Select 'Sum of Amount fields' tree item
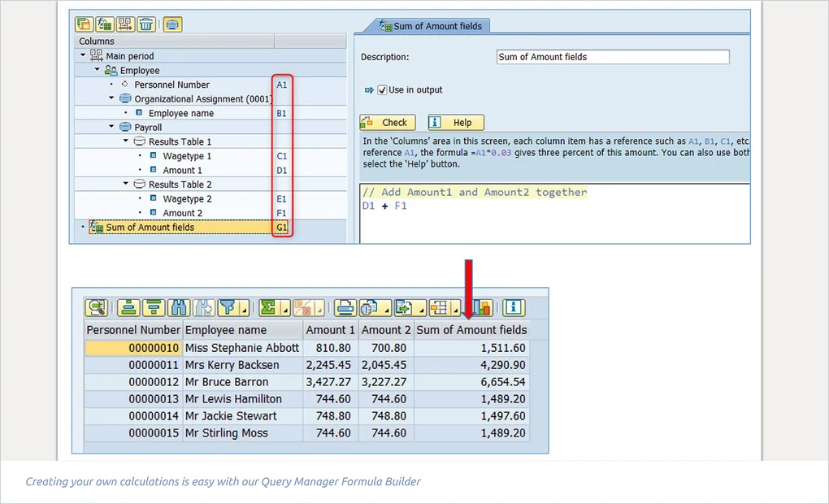 pos(150,228)
